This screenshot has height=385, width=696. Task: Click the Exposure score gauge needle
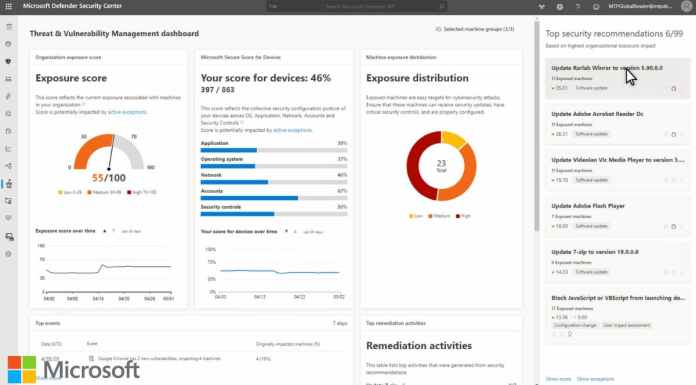pos(111,152)
